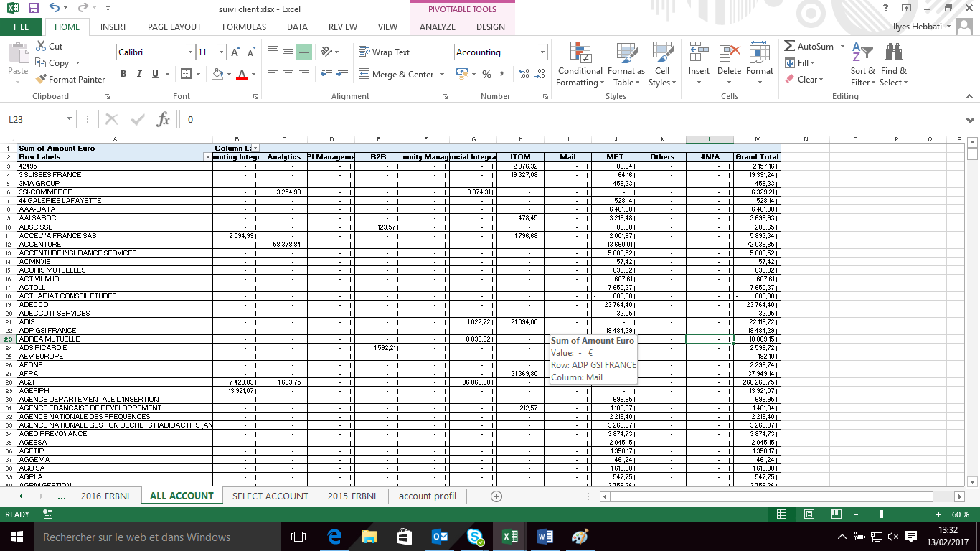Open Microsoft Edge from the taskbar

click(x=334, y=537)
